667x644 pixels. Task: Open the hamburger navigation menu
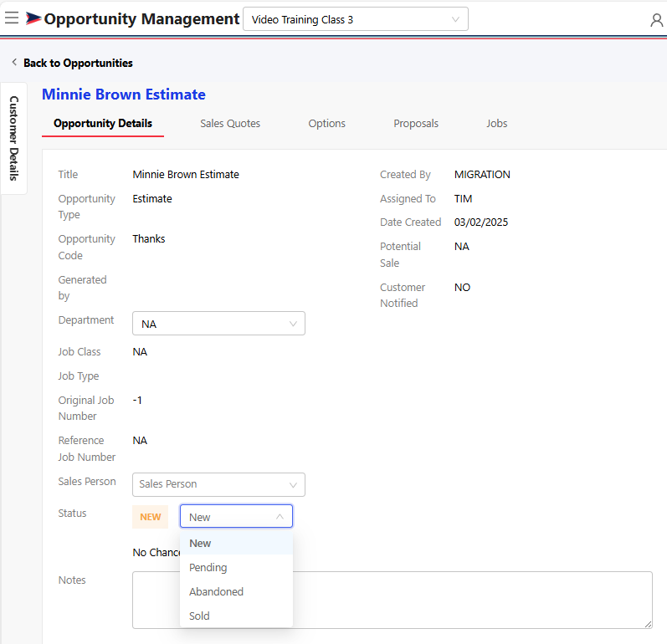(12, 18)
